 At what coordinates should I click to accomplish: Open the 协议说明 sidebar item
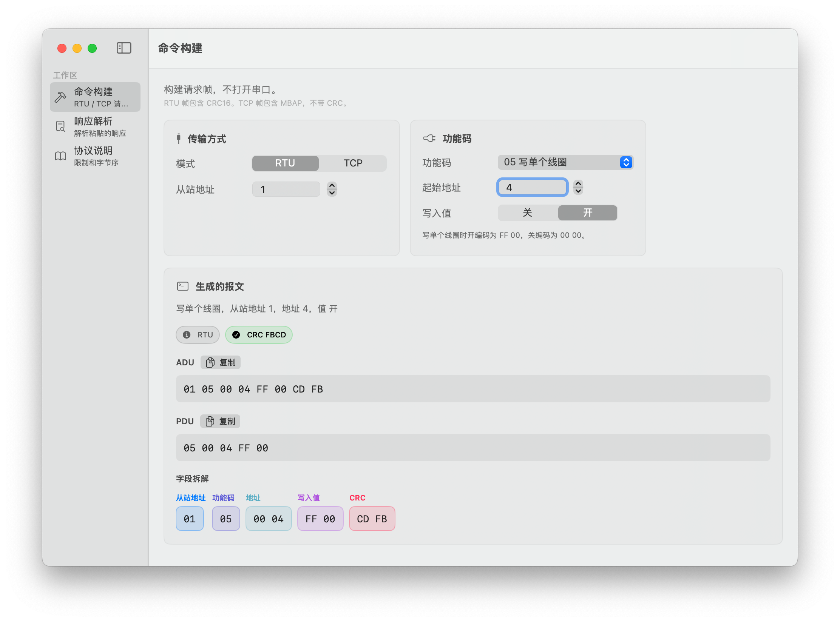coord(95,156)
